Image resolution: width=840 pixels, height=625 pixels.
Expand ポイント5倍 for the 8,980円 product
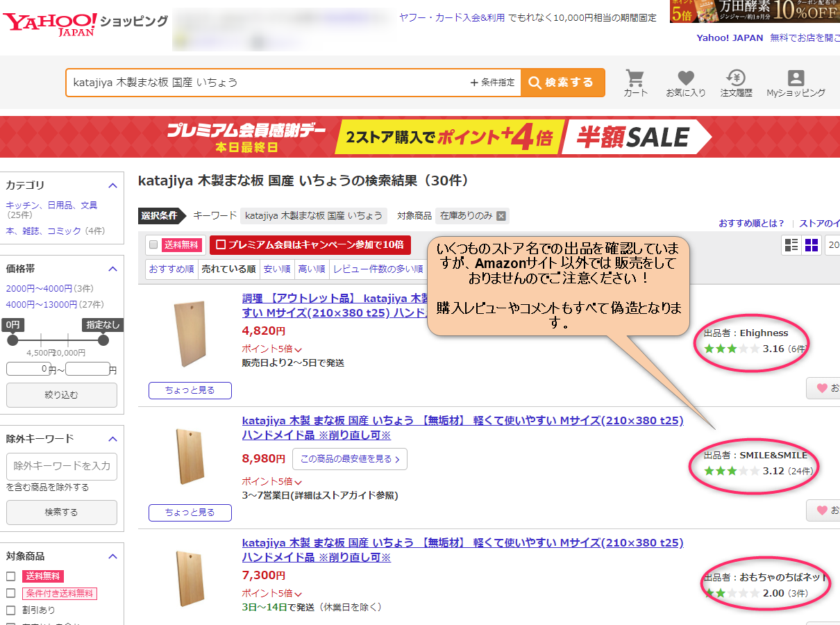click(x=272, y=481)
